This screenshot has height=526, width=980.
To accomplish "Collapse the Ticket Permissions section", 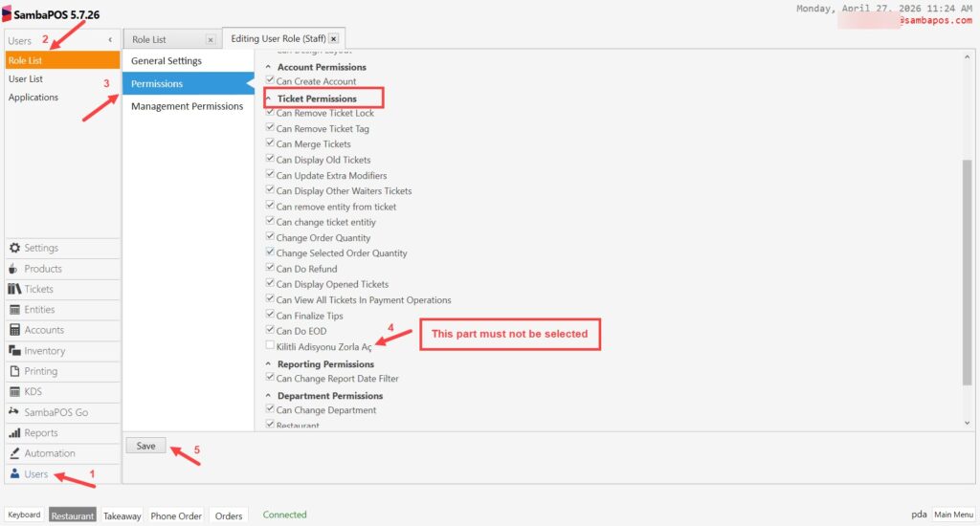I will pos(268,99).
